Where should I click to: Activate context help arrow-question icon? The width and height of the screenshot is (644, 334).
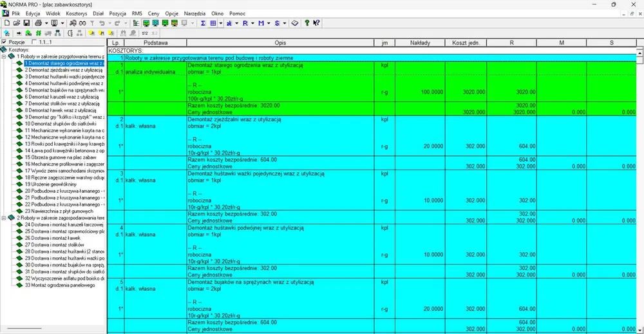[316, 23]
